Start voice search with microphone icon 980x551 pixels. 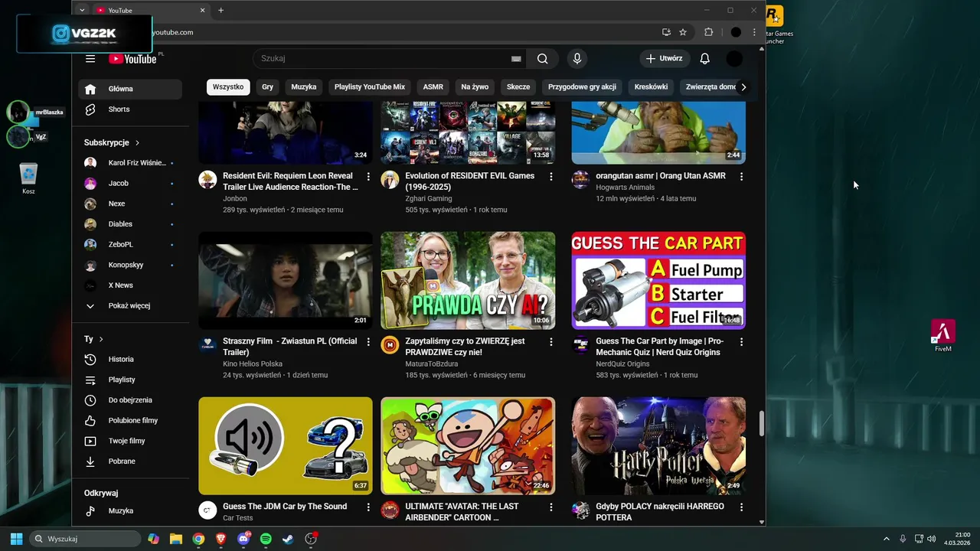(577, 59)
